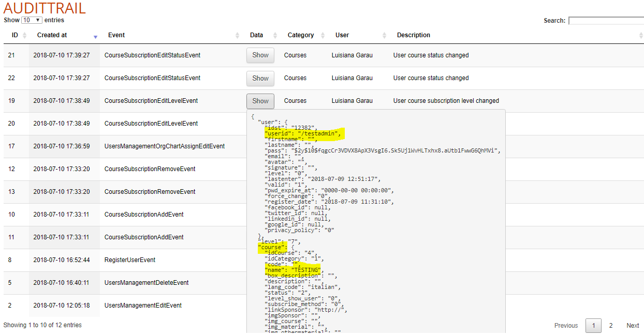This screenshot has width=644, height=336.
Task: Sort by Description column arrows
Action: point(641,35)
